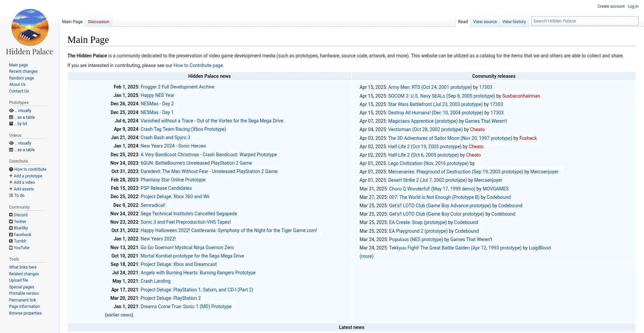The height and width of the screenshot is (333, 644).
Task: Open the Twitter sidebar icon link
Action: [x=11, y=222]
